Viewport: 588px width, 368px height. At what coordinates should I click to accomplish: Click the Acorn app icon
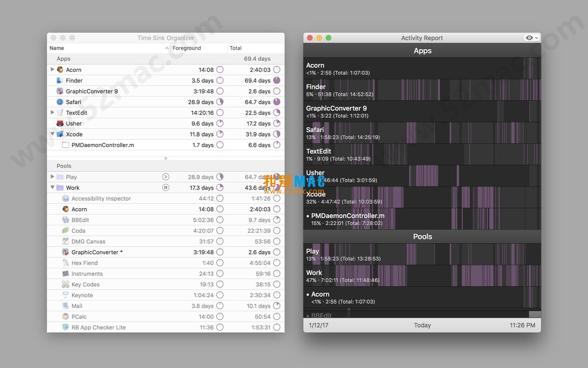tap(60, 69)
